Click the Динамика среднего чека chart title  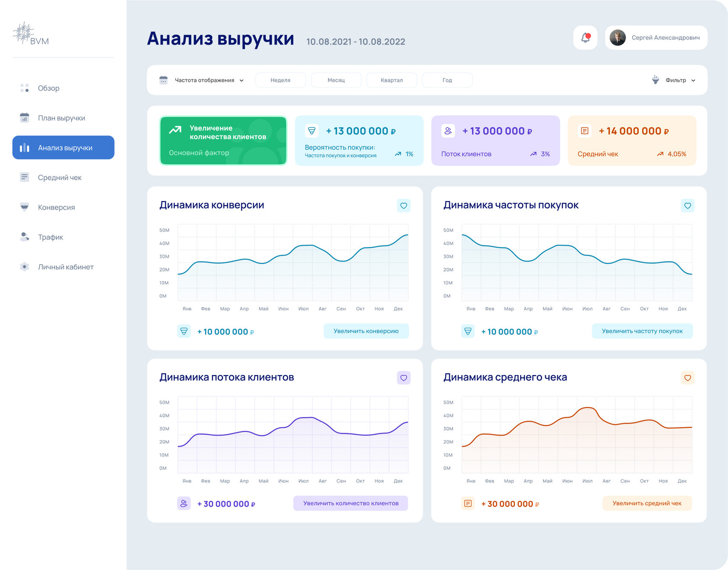coord(505,377)
